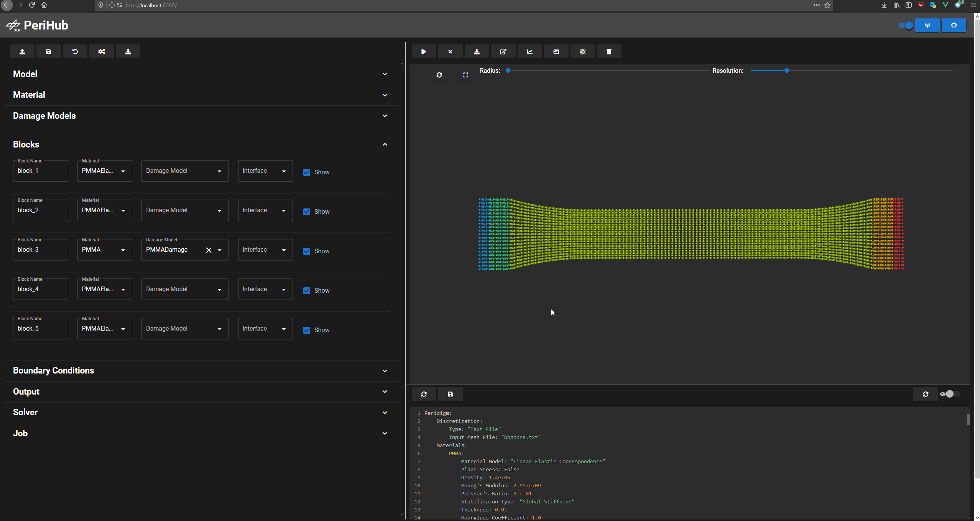Click the editor sync icon near eye toggle
Viewport: 980px width, 521px height.
926,394
